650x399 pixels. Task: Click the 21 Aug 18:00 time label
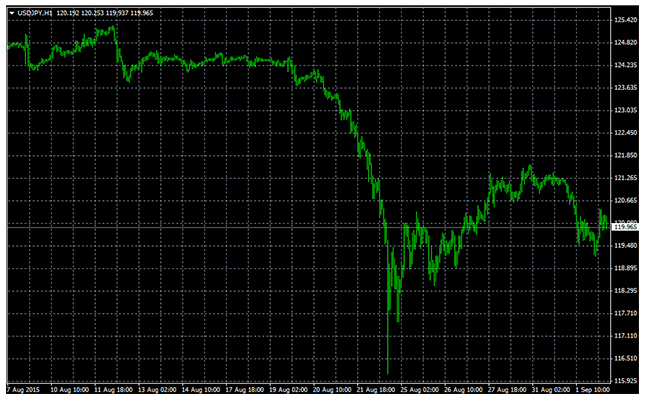click(376, 390)
